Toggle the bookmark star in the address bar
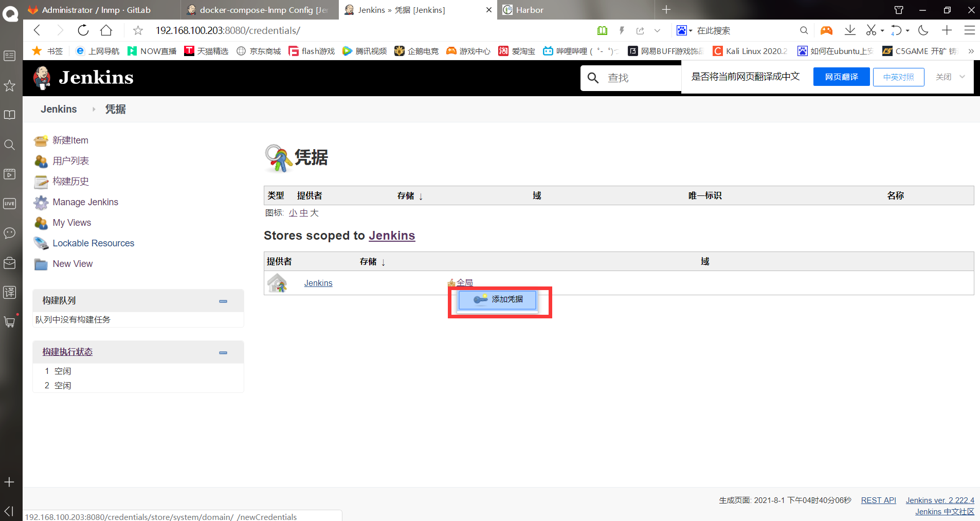Screen dimensions: 980x521 point(137,30)
